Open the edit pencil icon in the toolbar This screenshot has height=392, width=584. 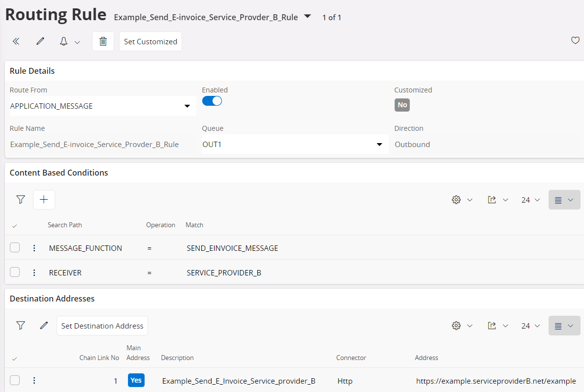40,41
